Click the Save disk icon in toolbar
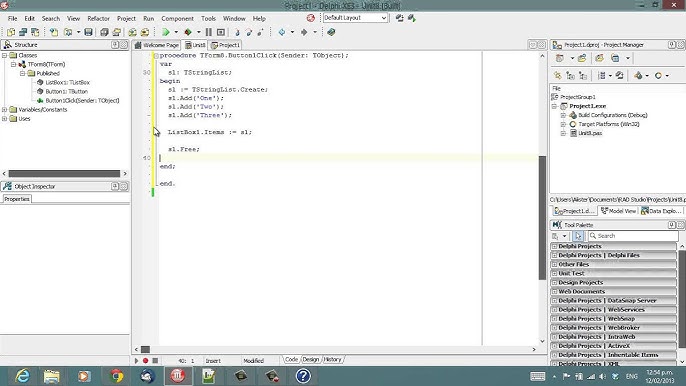 pyautogui.click(x=88, y=32)
